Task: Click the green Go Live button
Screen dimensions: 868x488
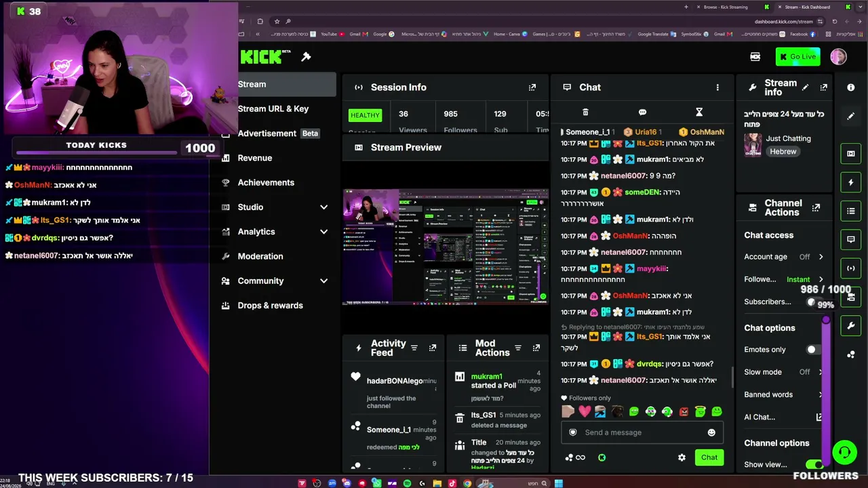Action: click(798, 57)
